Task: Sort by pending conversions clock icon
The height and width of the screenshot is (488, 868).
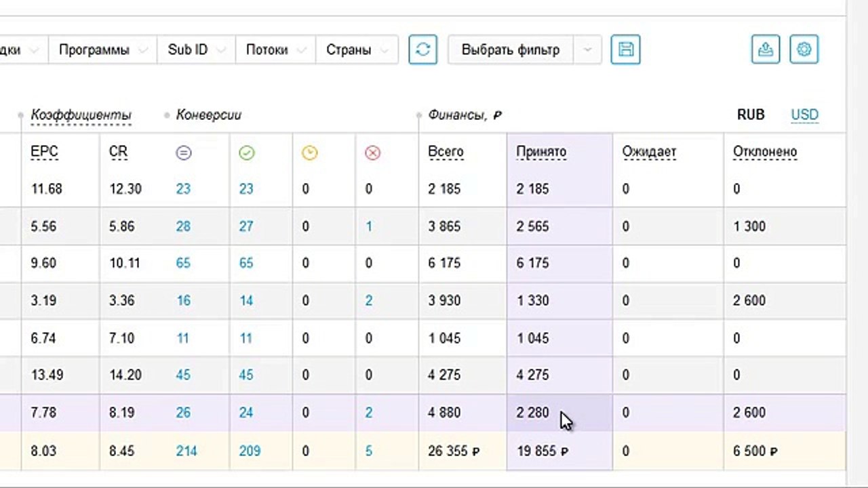Action: click(x=309, y=153)
